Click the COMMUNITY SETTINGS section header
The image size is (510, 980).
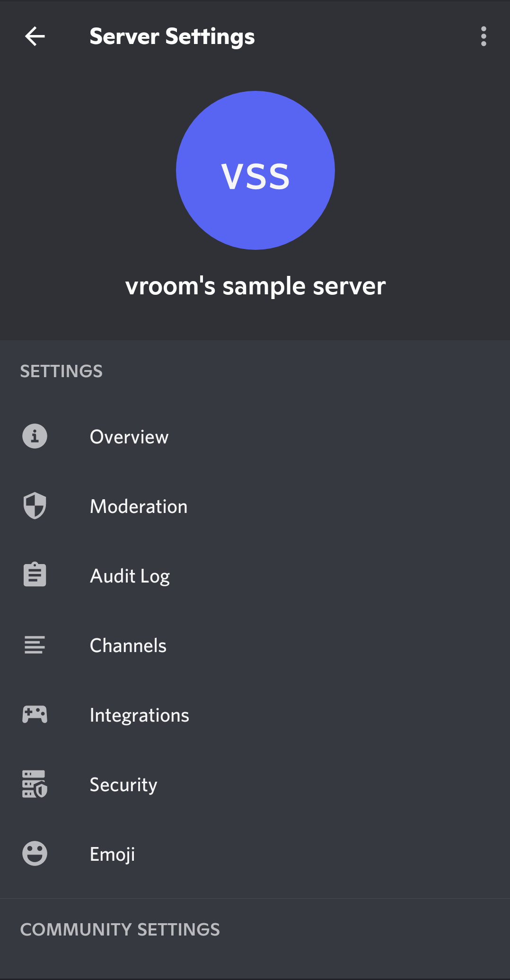coord(120,930)
